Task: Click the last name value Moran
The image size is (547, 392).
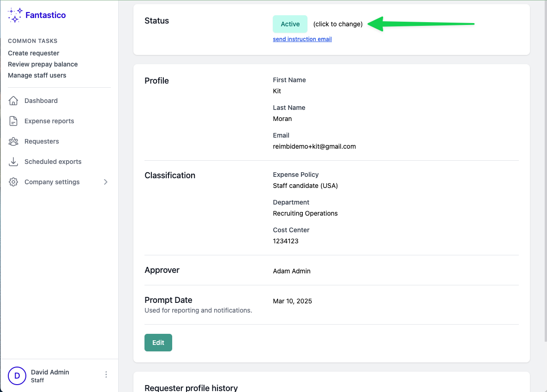Action: point(282,119)
